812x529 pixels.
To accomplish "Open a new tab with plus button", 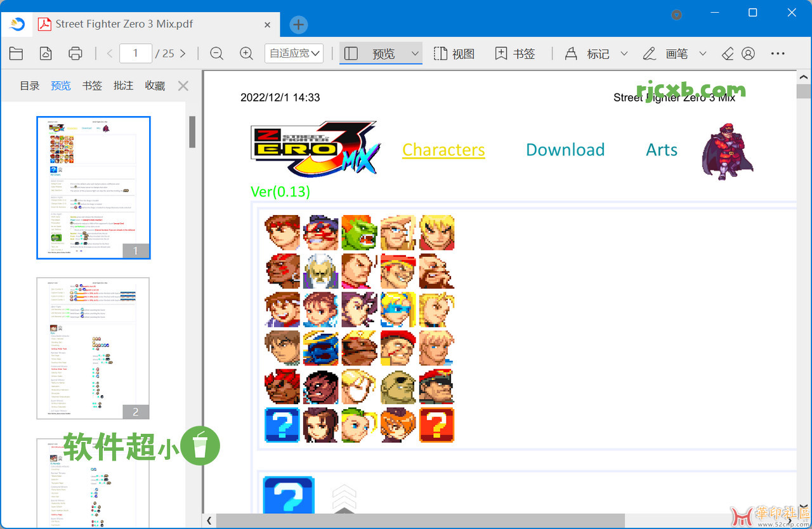I will click(298, 25).
